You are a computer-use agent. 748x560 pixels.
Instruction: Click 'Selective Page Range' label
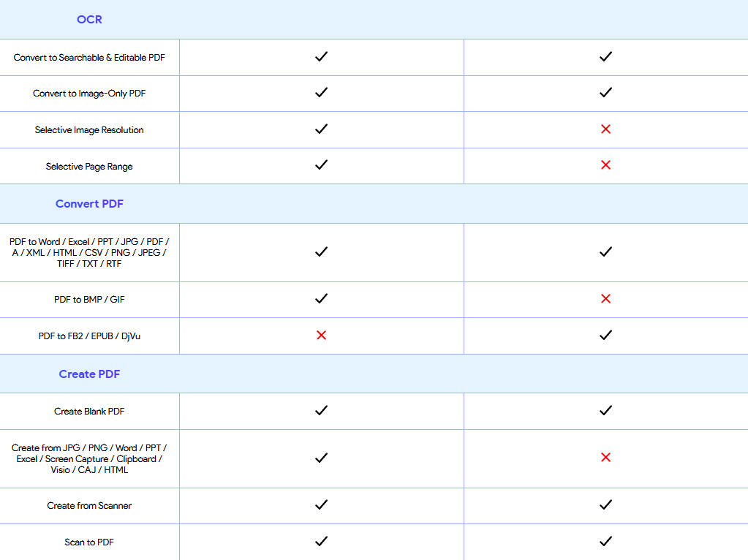tap(89, 167)
